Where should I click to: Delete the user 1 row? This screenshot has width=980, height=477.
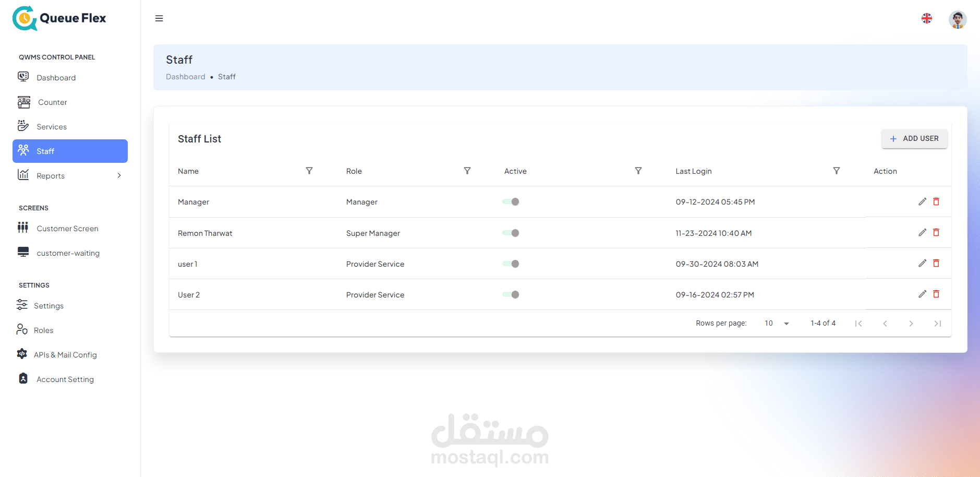(x=936, y=263)
